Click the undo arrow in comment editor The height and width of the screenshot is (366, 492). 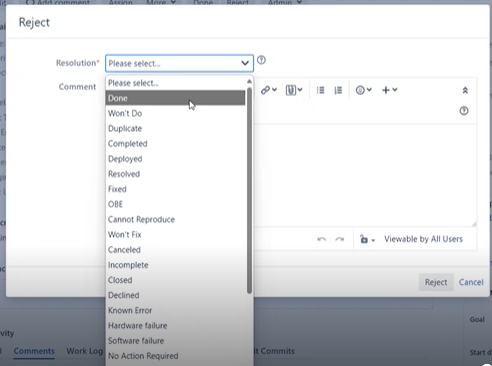pos(321,239)
